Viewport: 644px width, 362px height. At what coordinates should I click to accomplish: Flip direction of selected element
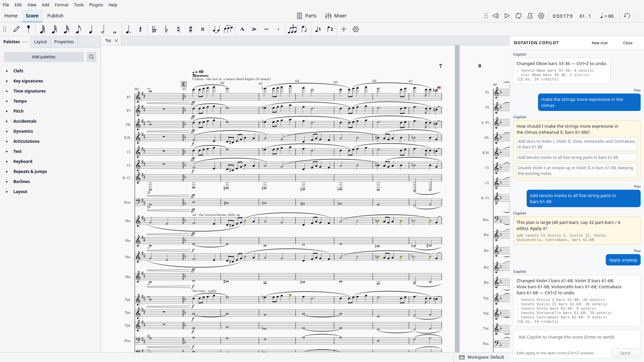[x=304, y=29]
